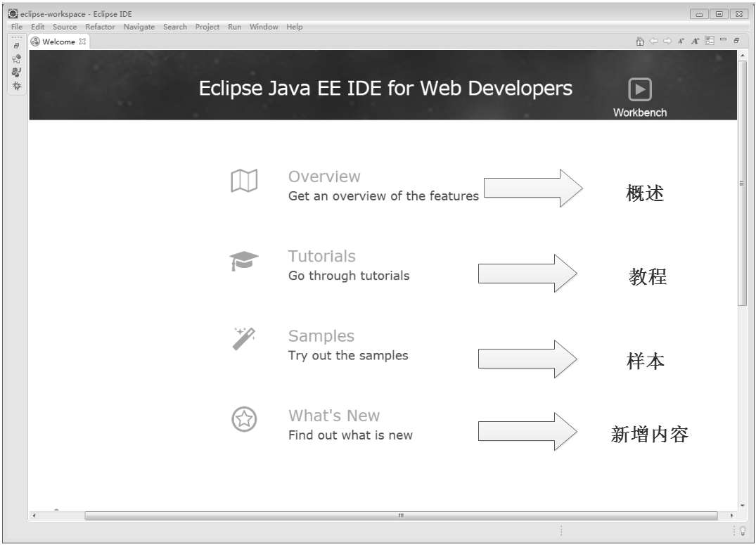Go to the Workbench
The width and height of the screenshot is (756, 545).
pos(640,98)
